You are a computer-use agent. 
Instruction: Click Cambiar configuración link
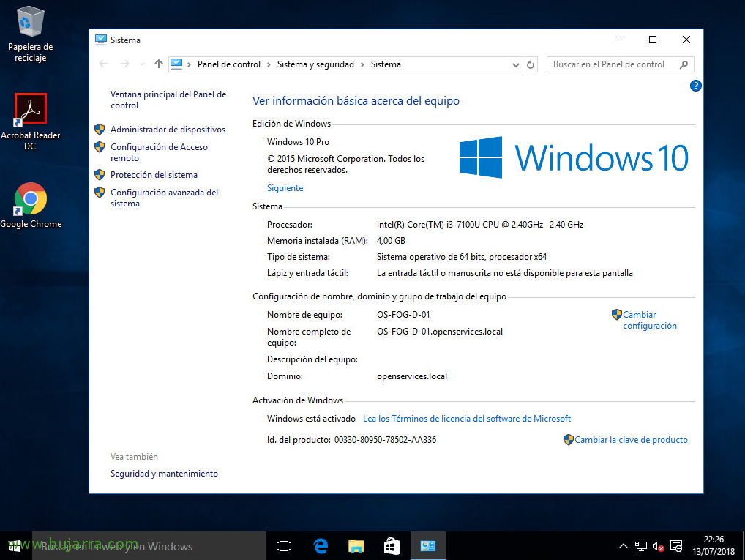[x=650, y=320]
